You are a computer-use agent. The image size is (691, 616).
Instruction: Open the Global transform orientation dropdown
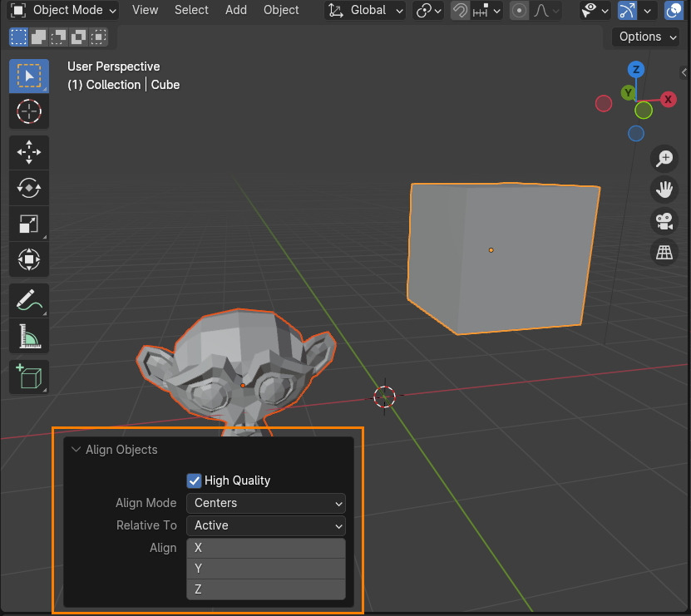click(365, 10)
